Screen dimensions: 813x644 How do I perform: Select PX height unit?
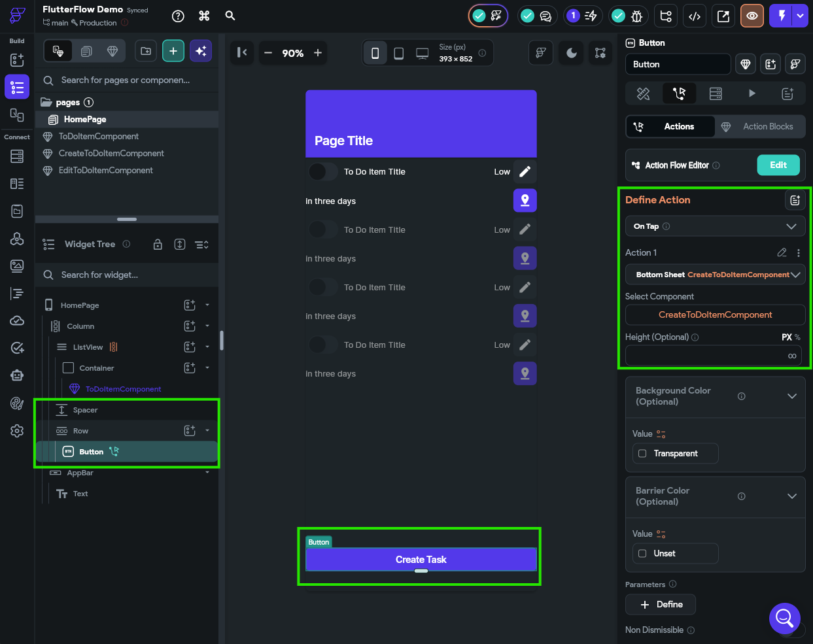[x=787, y=337]
